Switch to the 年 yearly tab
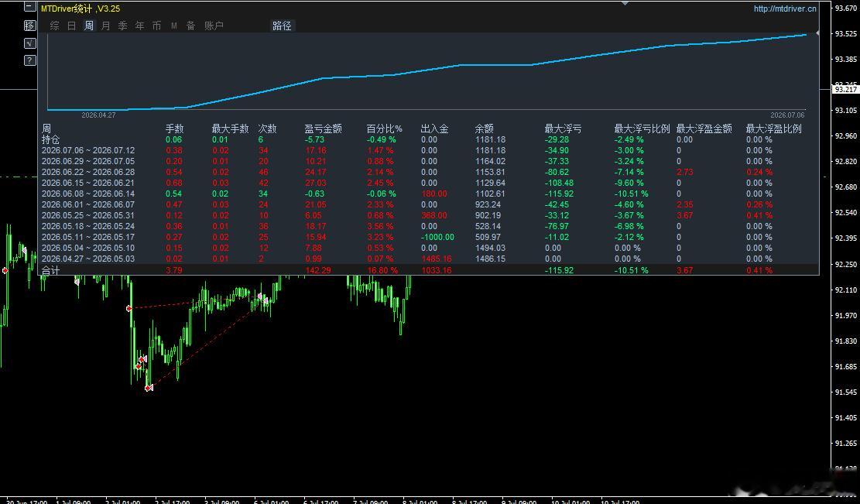The width and height of the screenshot is (860, 504). 140,26
